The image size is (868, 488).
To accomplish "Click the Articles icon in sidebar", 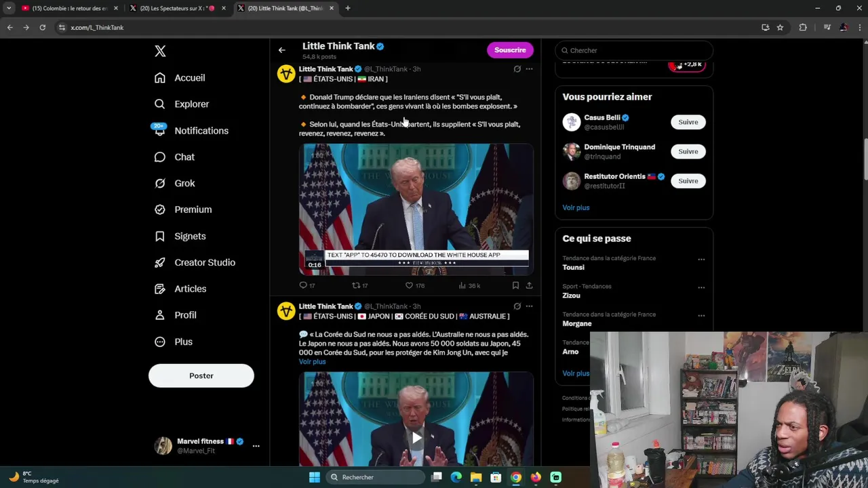I will 160,289.
